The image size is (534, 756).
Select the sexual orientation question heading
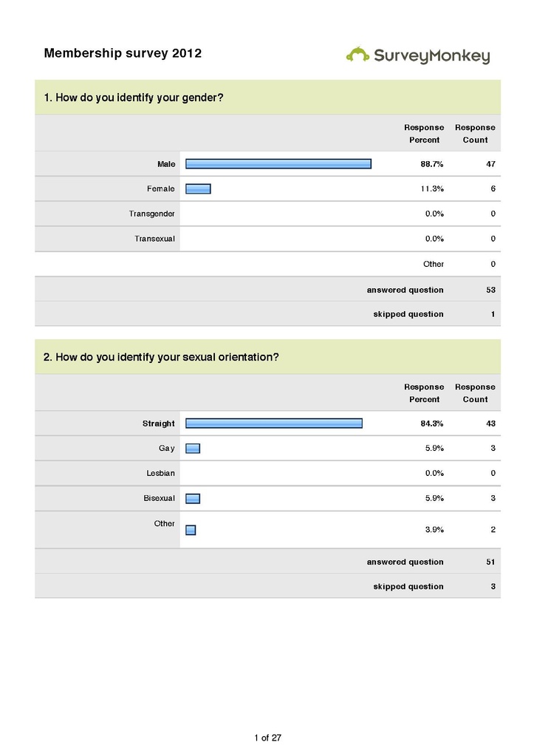(x=161, y=357)
